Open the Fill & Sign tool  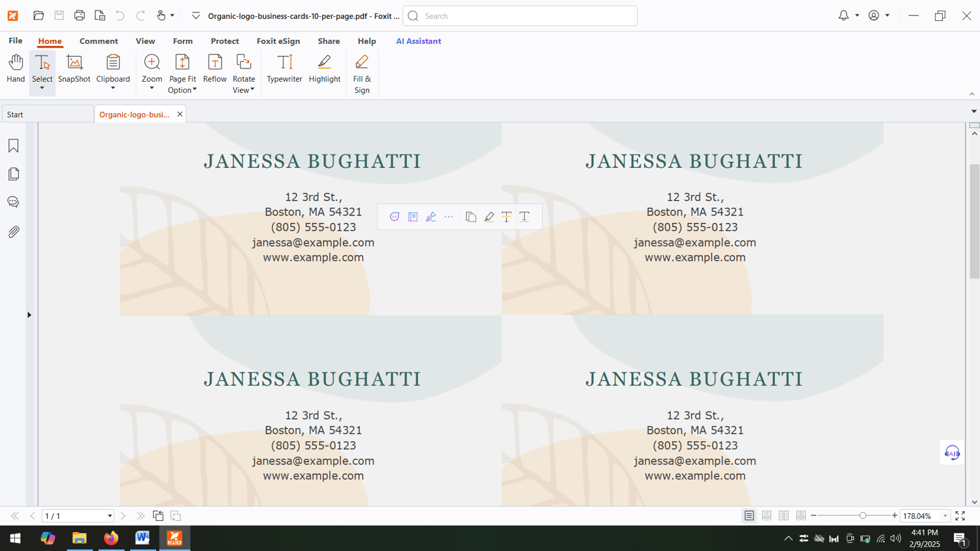coord(362,74)
